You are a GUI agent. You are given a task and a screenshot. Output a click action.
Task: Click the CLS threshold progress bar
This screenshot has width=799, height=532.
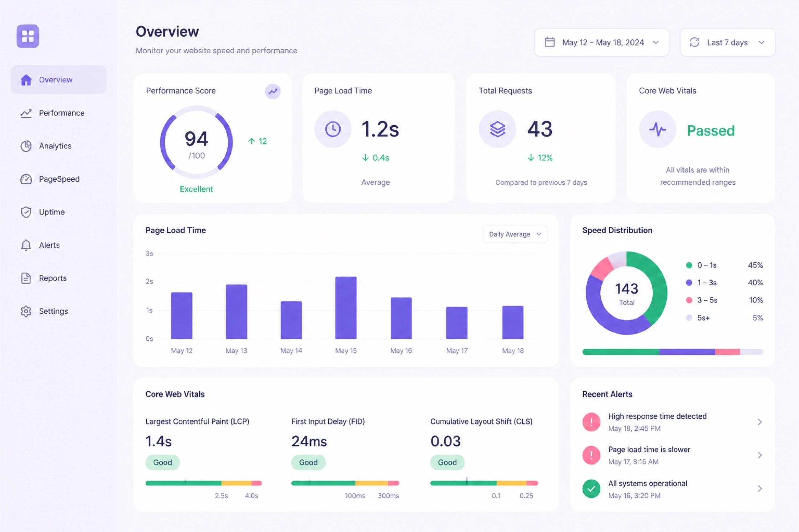484,483
